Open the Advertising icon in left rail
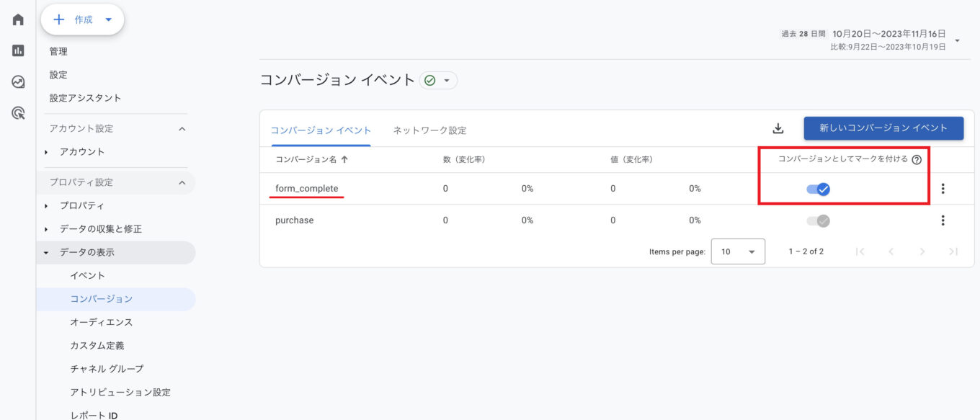The image size is (980, 420). (18, 113)
